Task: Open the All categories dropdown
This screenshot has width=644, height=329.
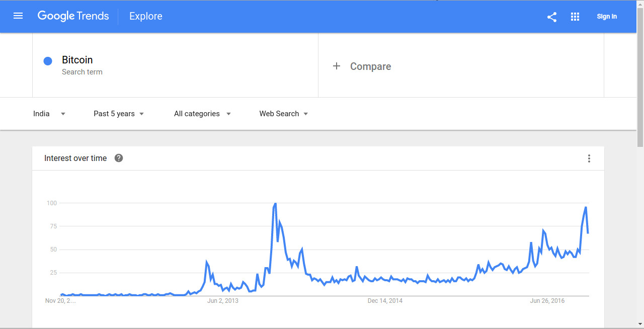Action: coord(202,114)
